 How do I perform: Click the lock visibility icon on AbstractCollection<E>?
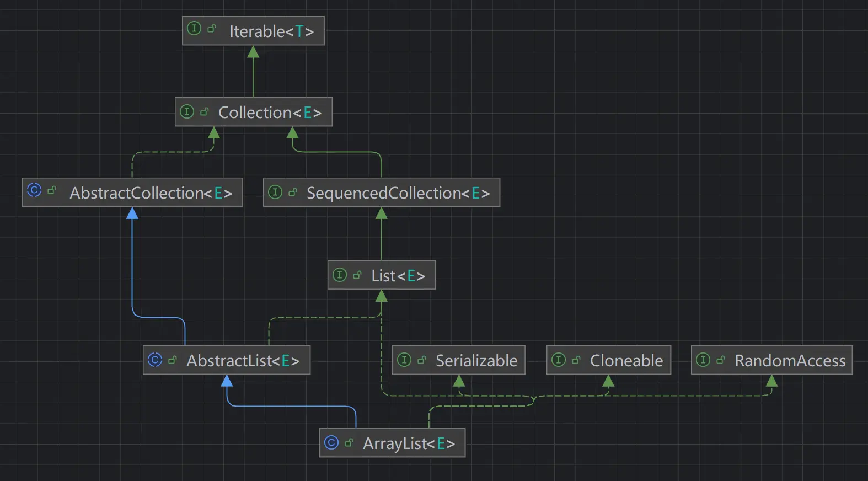click(x=52, y=190)
